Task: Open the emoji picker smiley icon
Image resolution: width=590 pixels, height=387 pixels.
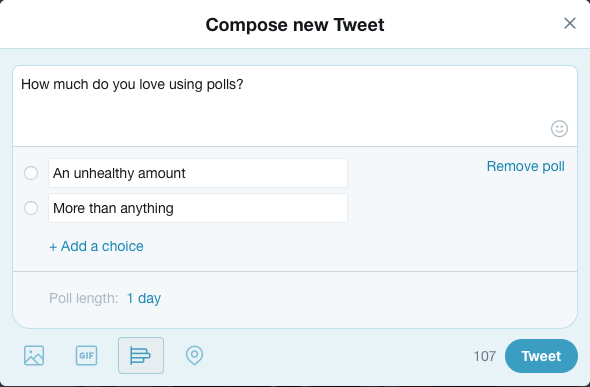Action: coord(559,129)
